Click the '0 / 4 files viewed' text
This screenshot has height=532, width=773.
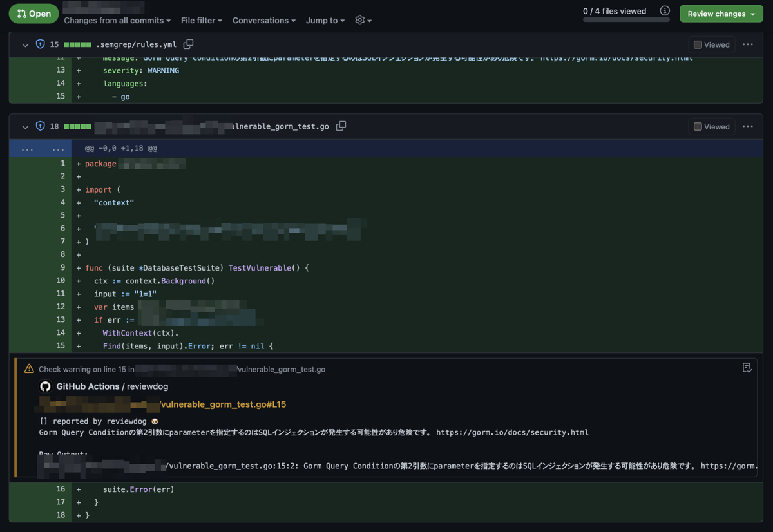click(615, 11)
